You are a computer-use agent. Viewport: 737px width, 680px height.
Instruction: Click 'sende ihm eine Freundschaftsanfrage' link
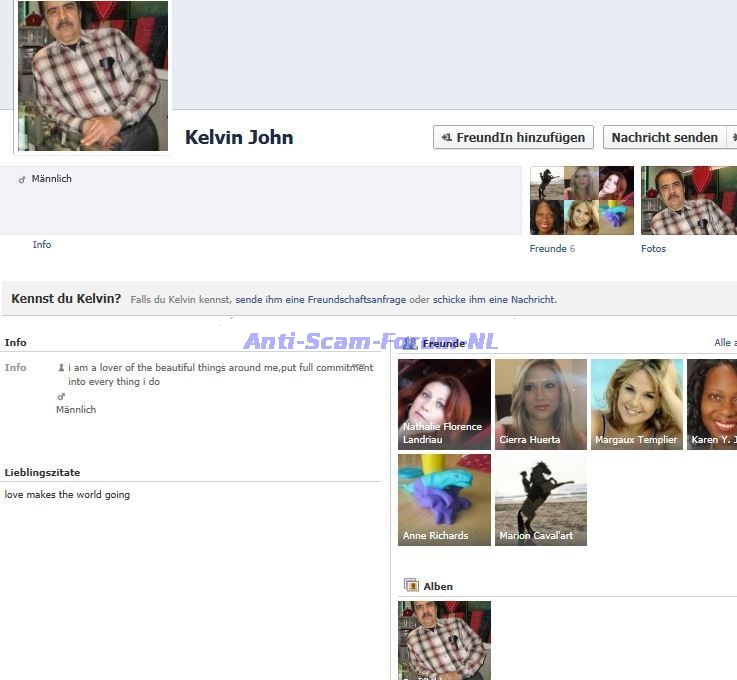tap(320, 299)
